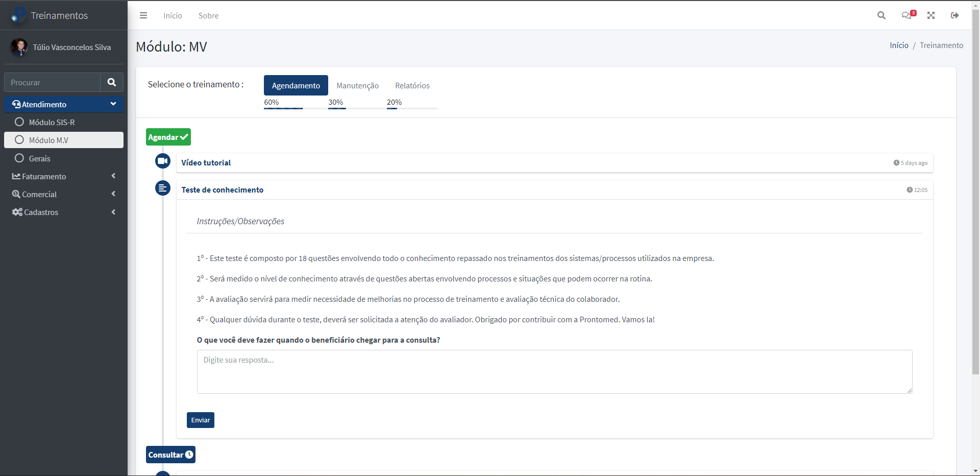Open the messages icon showing 3 notifications
The height and width of the screenshot is (476, 980).
908,15
